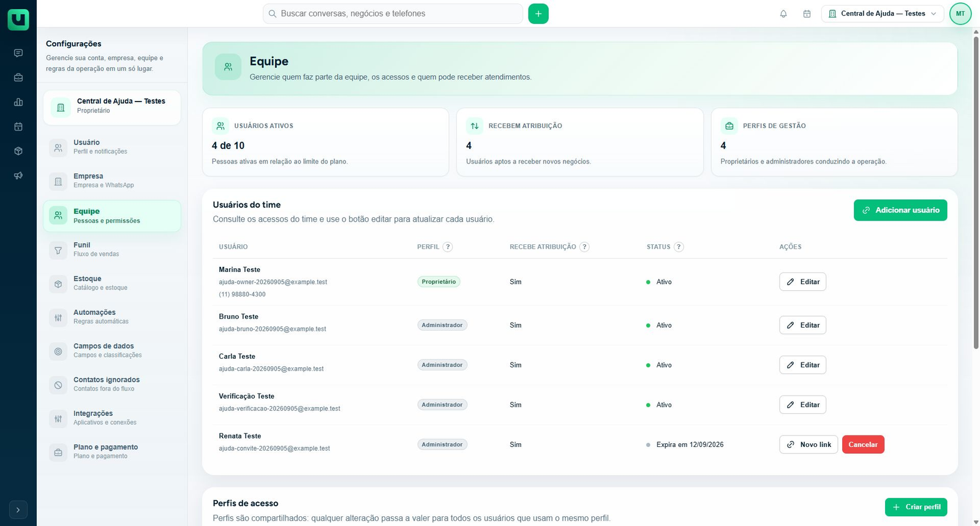Click email ajuda-bruno-20260905@example.test
Screen dimensions: 980x526
[273, 329]
